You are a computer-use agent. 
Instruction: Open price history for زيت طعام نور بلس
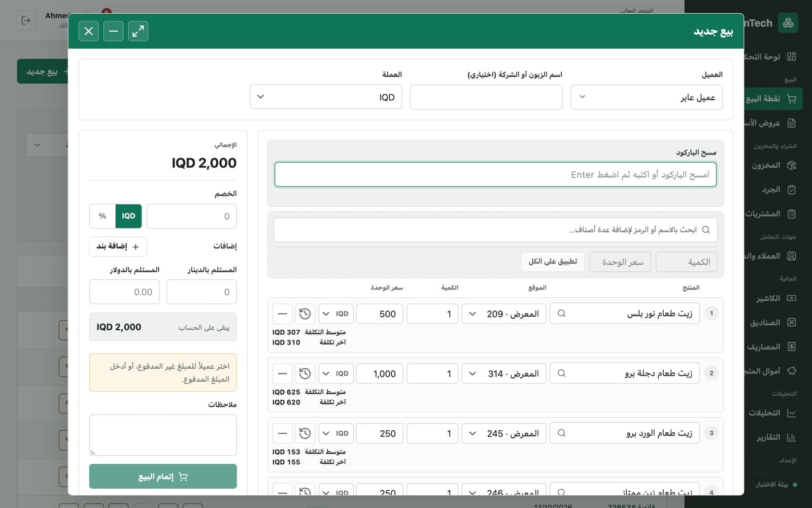tap(305, 314)
